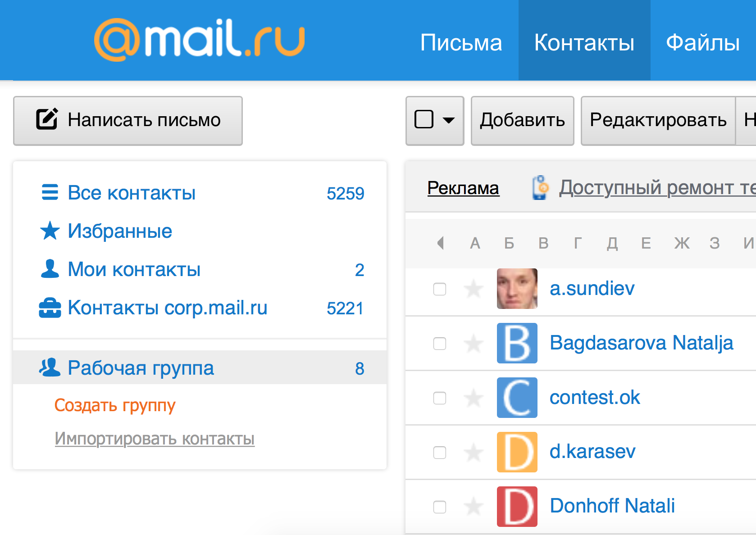Image resolution: width=756 pixels, height=535 pixels.
Task: Click the Избранные star icon
Action: tap(50, 231)
